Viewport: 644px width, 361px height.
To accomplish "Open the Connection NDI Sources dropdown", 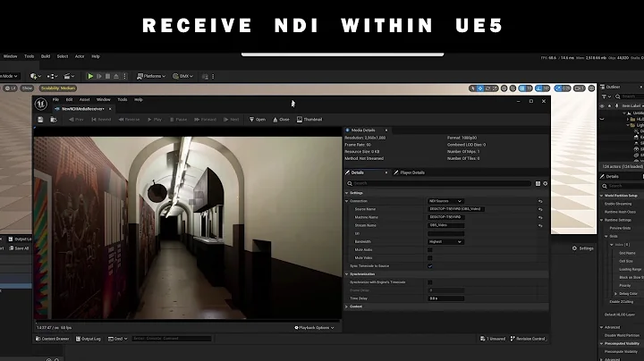I will pyautogui.click(x=445, y=201).
